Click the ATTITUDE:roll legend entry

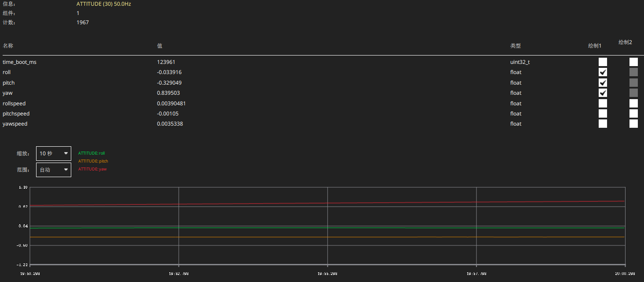click(91, 153)
